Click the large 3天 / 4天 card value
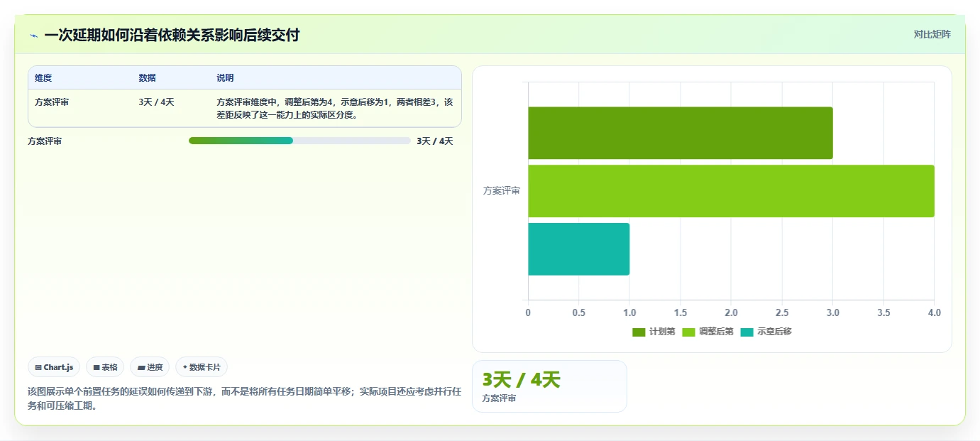Screen dimensions: 980x441 522,380
